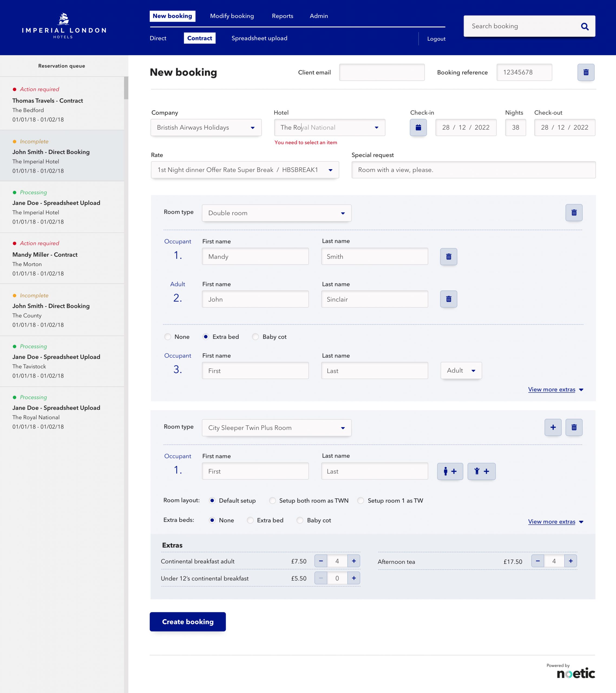Remove occupant Mandy Smith via trash icon
616x693 pixels.
pyautogui.click(x=448, y=257)
